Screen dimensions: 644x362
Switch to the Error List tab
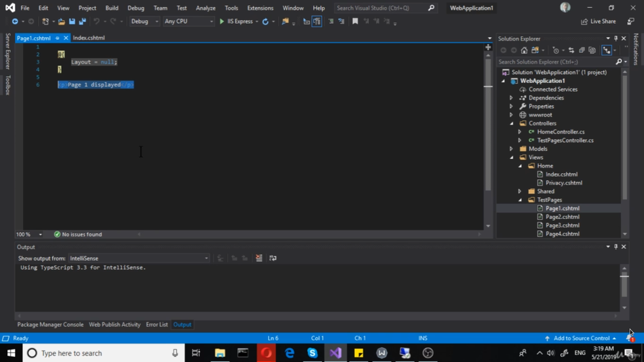pos(157,324)
